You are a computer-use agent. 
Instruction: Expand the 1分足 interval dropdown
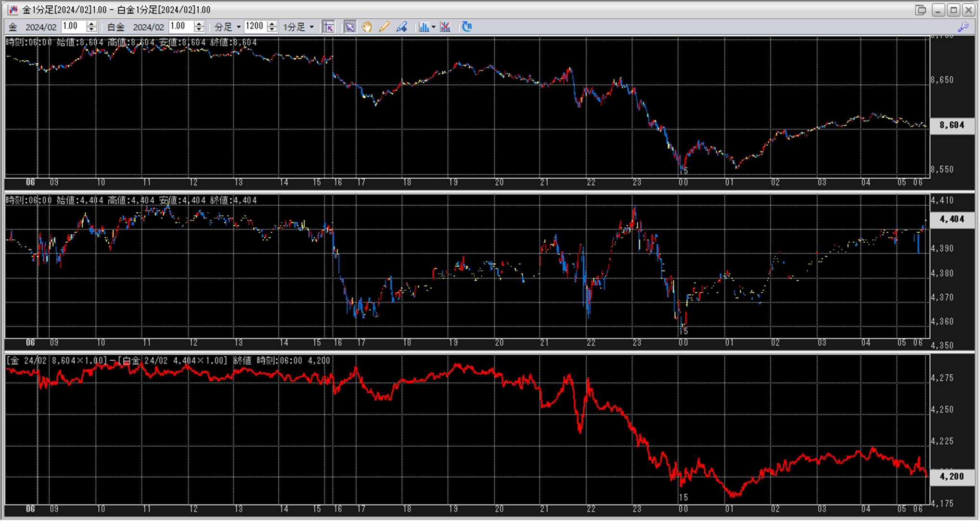click(311, 27)
